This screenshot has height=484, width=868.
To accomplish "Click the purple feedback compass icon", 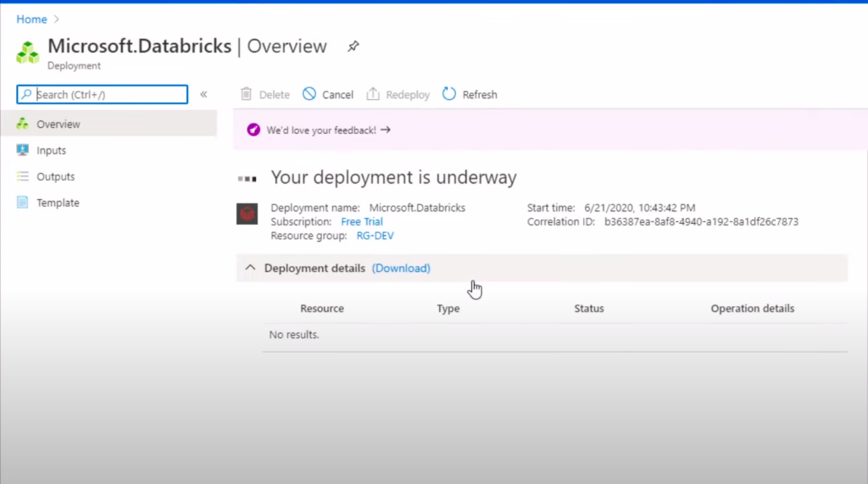I will tap(253, 130).
